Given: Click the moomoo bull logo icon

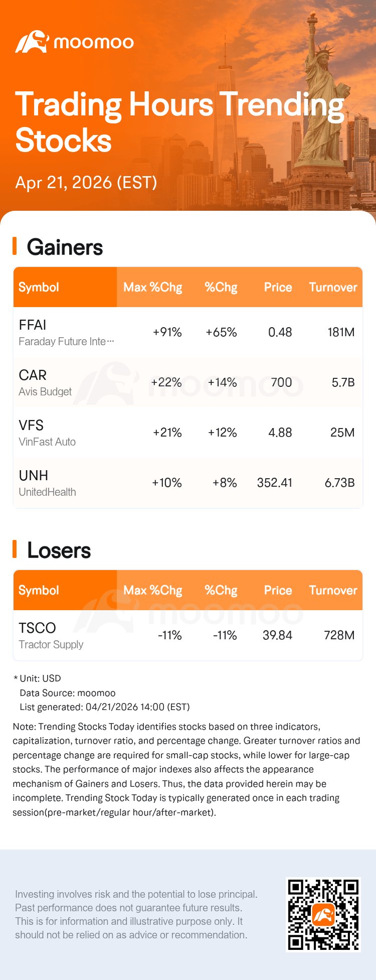Looking at the screenshot, I should [x=31, y=42].
